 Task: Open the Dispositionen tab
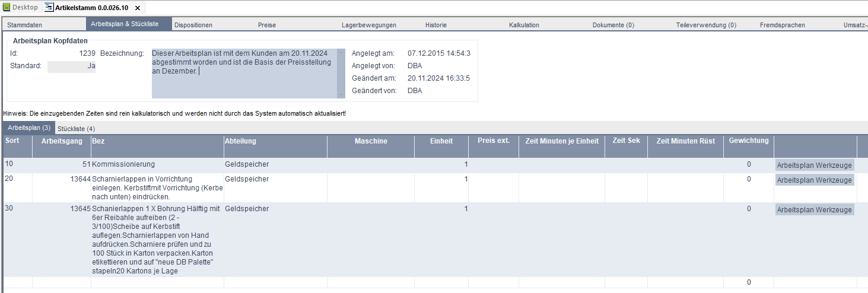tap(193, 25)
